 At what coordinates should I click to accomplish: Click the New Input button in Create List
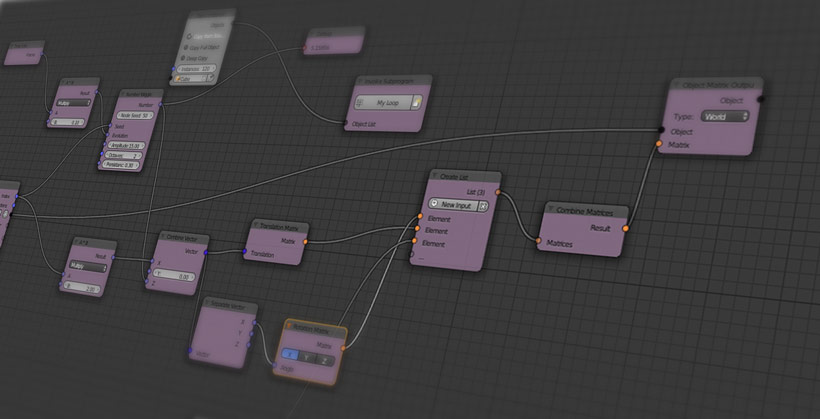click(453, 205)
